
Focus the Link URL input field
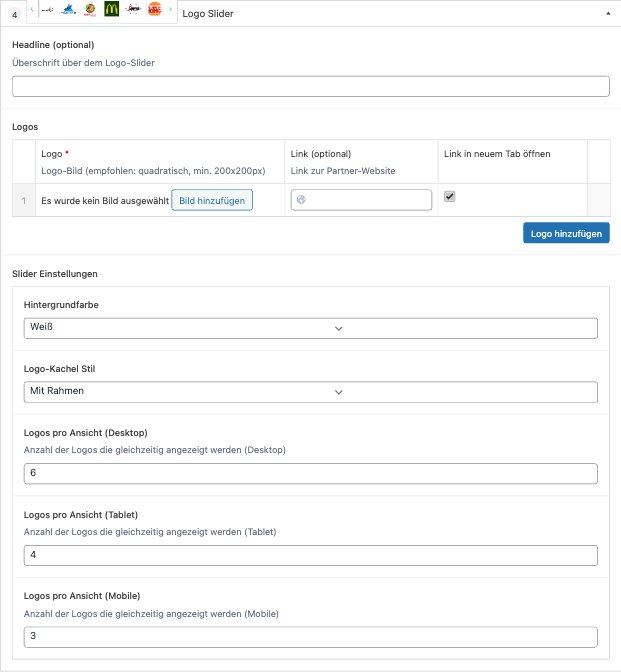(x=368, y=200)
